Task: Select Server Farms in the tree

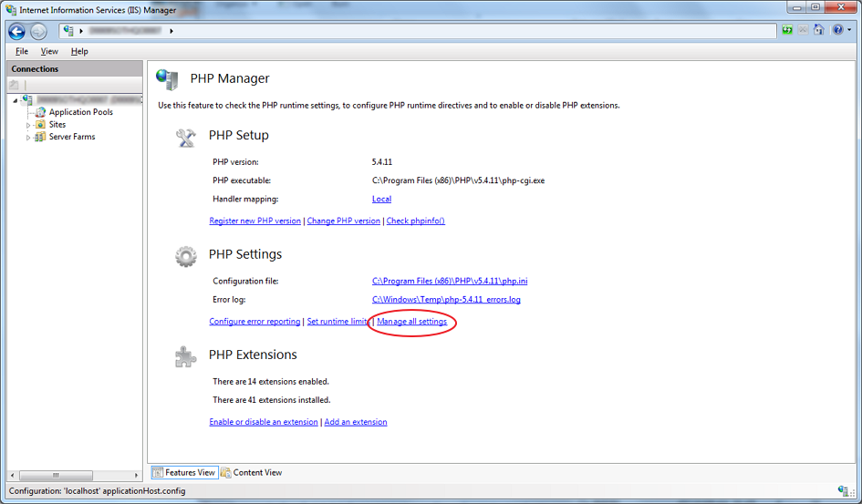Action: pyautogui.click(x=72, y=137)
